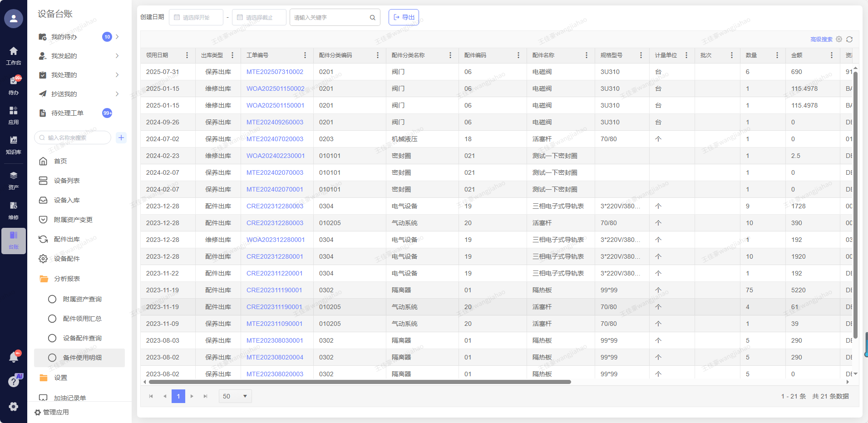Click the plus icon beside name search

click(121, 138)
